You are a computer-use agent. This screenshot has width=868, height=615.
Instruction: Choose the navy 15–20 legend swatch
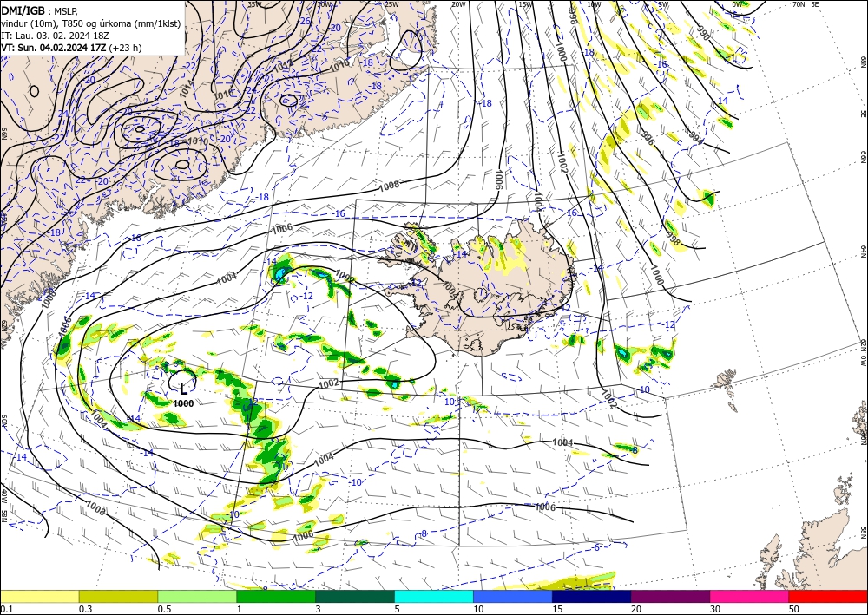592,596
